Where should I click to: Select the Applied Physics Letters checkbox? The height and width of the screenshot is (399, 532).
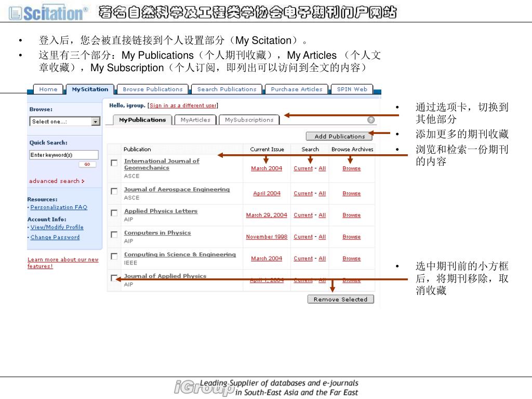click(x=114, y=213)
